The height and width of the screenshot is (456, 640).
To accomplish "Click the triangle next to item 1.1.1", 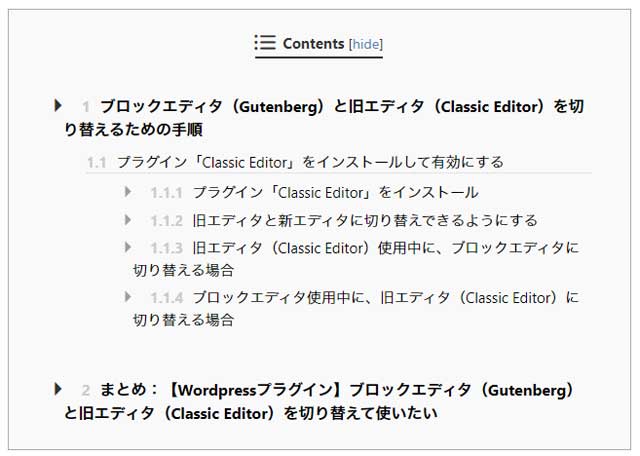I will [128, 191].
